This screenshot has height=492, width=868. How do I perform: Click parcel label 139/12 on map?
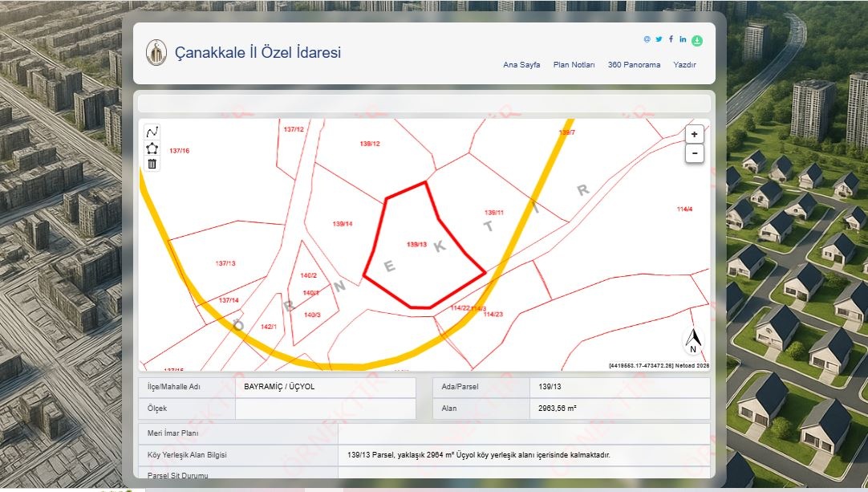(370, 144)
